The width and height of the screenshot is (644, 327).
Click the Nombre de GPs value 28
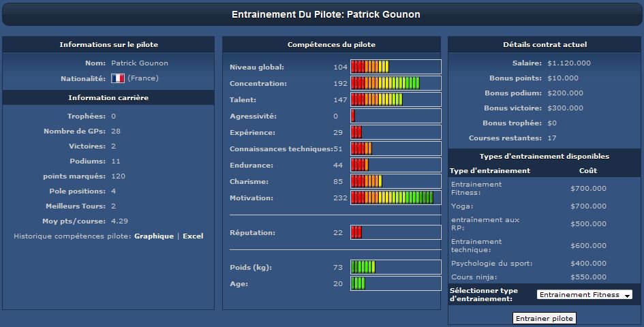[116, 131]
